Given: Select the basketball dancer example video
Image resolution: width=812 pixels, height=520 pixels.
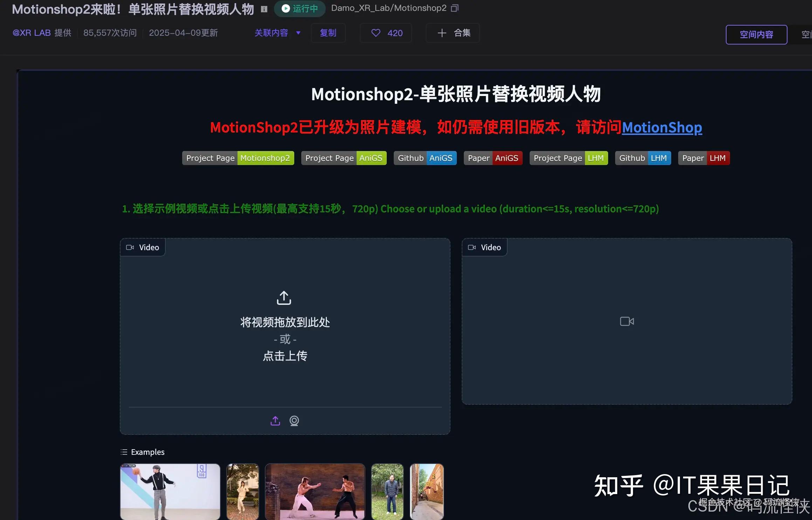Looking at the screenshot, I should tap(170, 491).
